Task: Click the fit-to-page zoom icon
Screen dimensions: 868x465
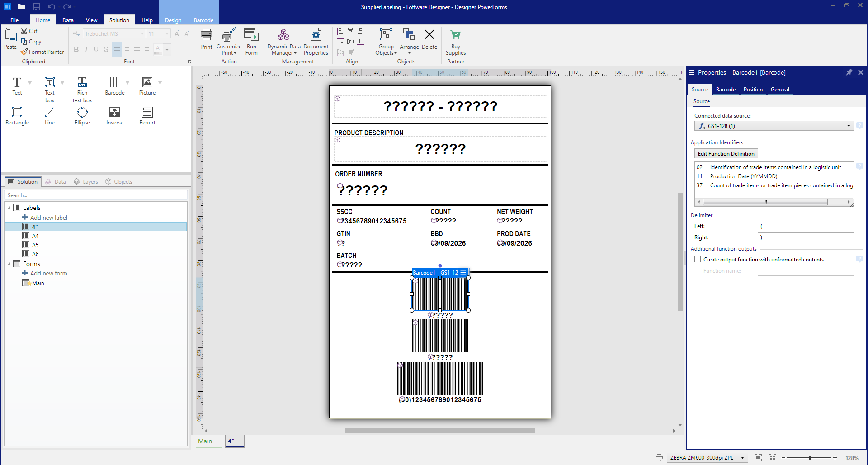Action: click(758, 458)
